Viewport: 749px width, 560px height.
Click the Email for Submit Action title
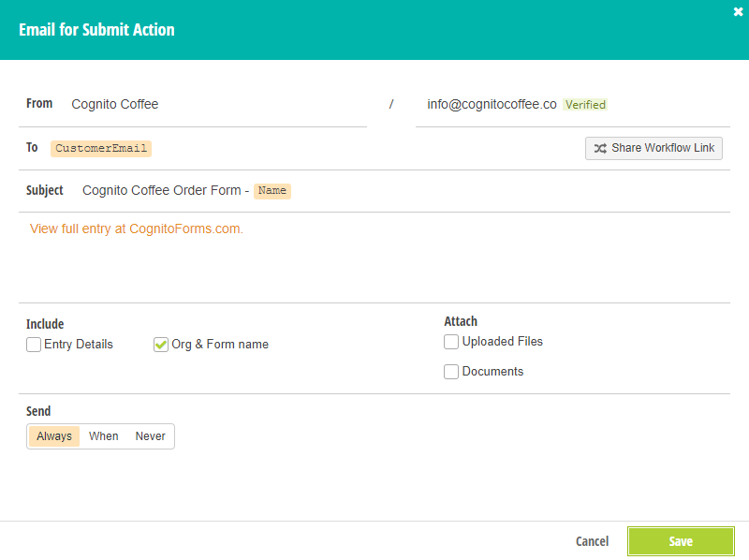pos(97,30)
